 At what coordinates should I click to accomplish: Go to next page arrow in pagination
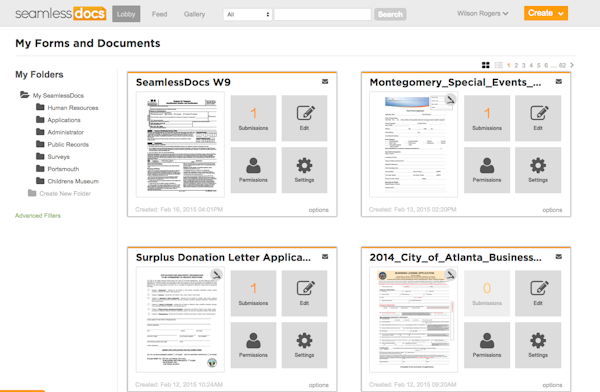(572, 65)
